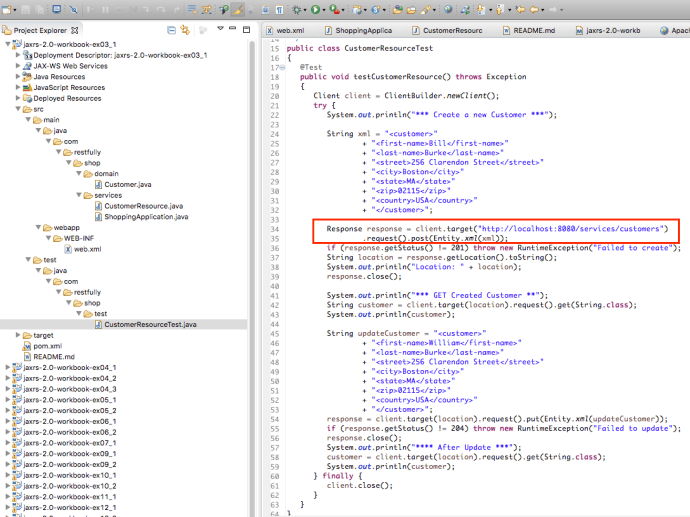Click the web.xml file icon in WEB-INF
This screenshot has width=690, height=517.
[x=67, y=249]
